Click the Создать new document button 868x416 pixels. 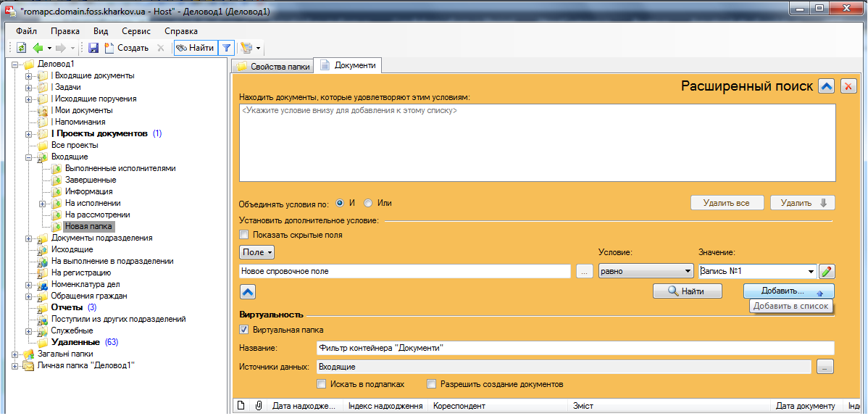point(127,48)
